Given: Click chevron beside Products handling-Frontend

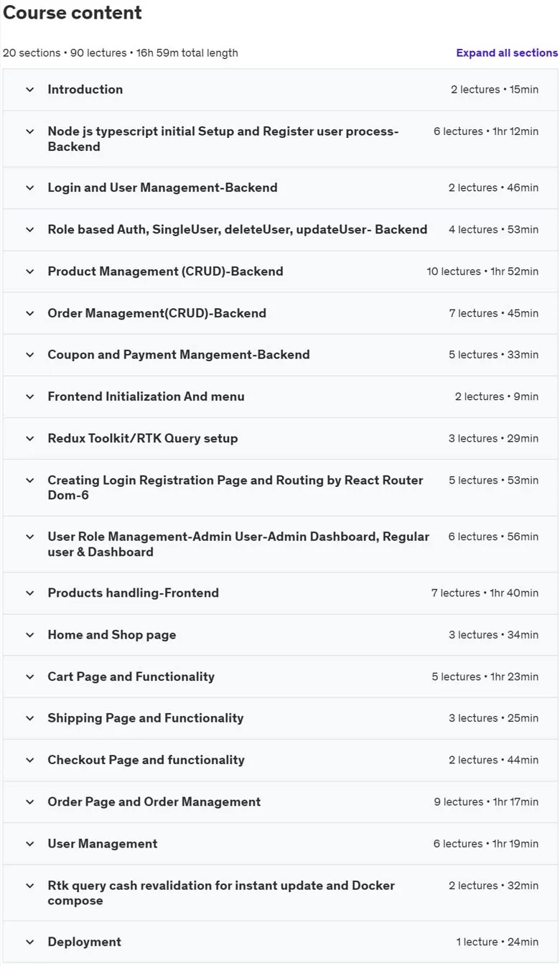Looking at the screenshot, I should pyautogui.click(x=29, y=593).
